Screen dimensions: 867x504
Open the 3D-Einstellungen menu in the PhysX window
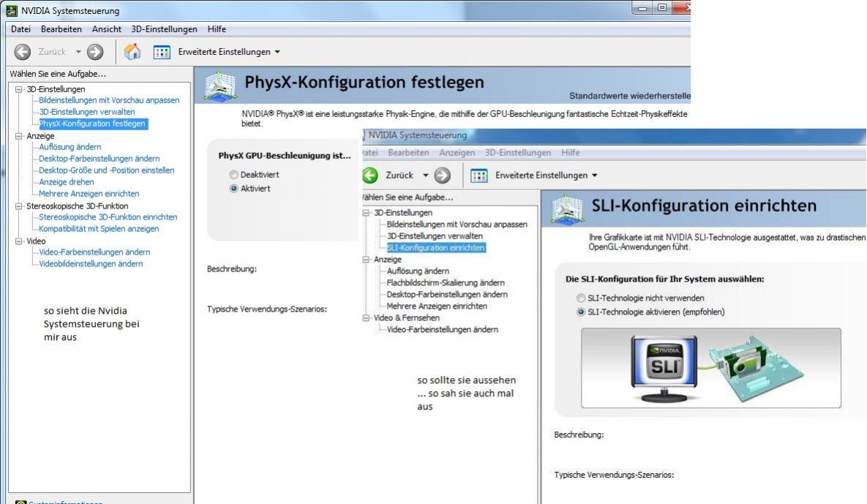(164, 29)
